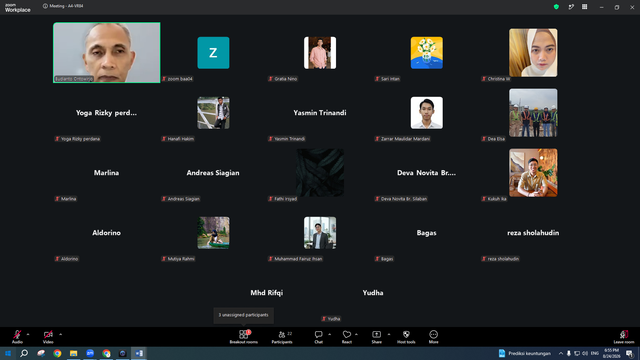Image resolution: width=640 pixels, height=360 pixels.
Task: Expand the Share options arrow
Action: 389,334
